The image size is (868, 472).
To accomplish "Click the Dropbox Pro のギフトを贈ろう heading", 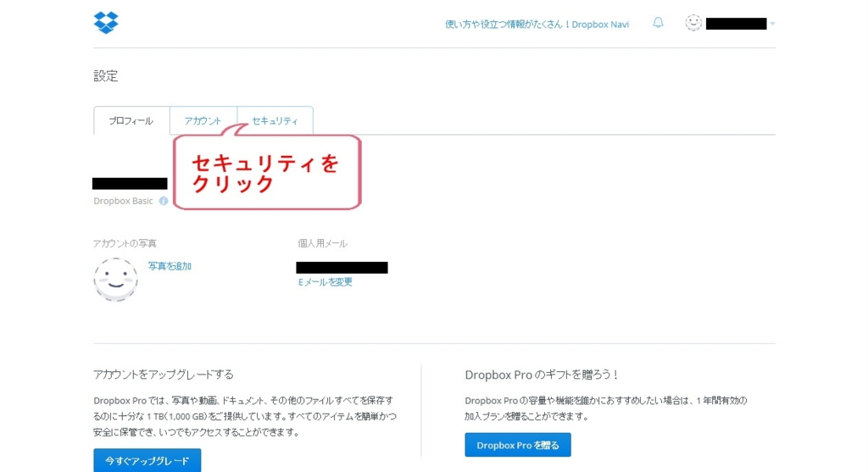I will 542,375.
